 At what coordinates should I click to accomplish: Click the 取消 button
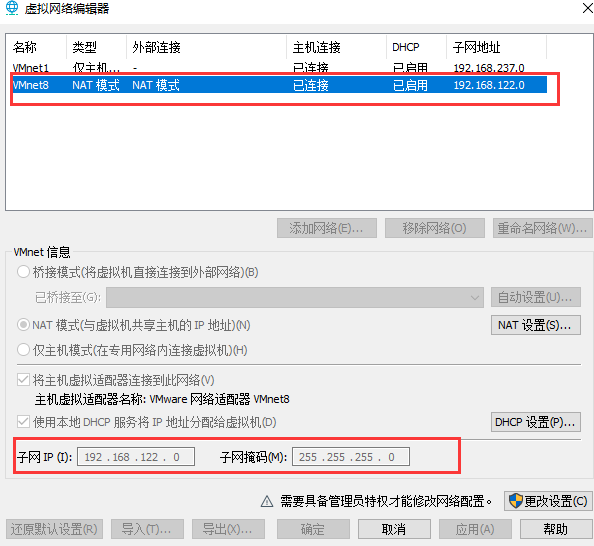(394, 529)
